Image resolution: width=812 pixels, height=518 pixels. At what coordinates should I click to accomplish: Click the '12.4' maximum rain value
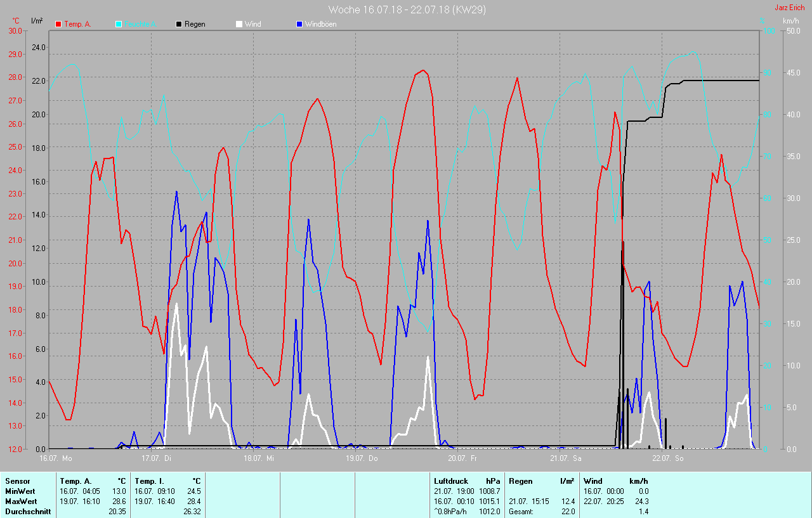click(568, 502)
